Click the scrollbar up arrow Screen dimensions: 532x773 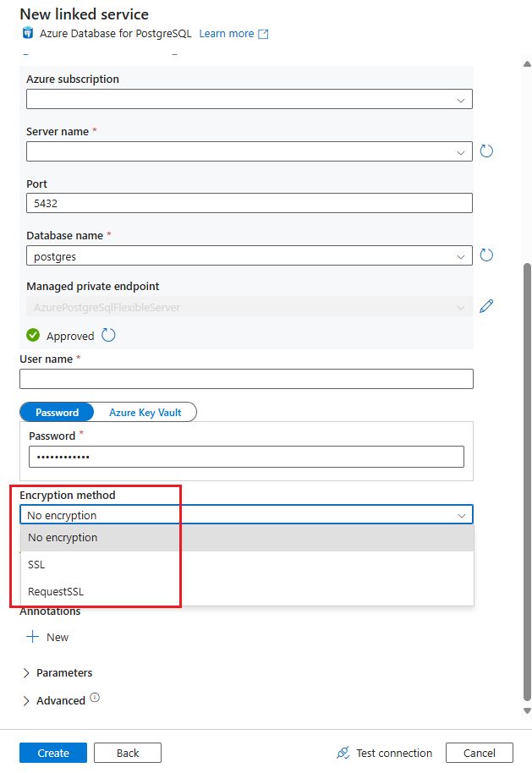coord(527,63)
